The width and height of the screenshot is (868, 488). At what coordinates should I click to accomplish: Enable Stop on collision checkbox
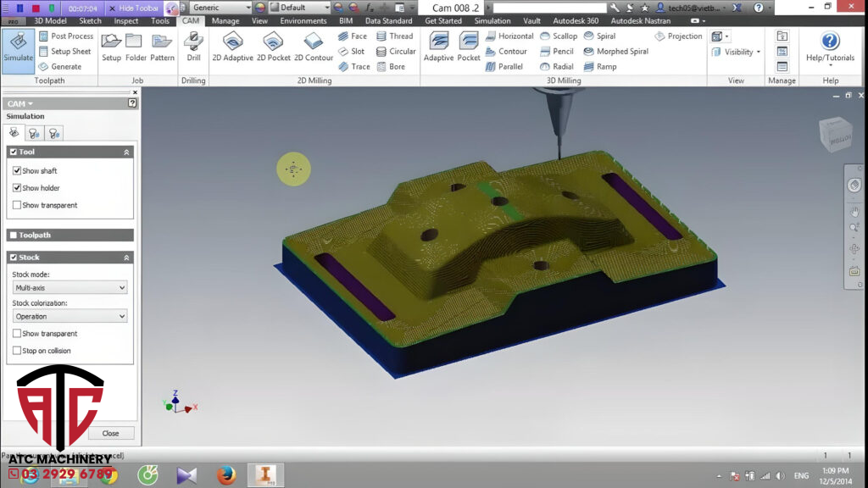[x=17, y=351]
